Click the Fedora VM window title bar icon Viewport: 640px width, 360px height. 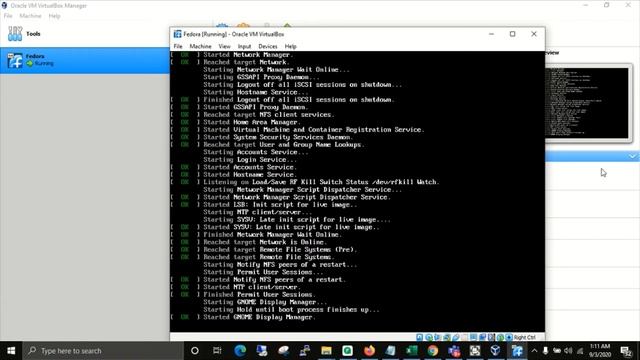coord(178,34)
